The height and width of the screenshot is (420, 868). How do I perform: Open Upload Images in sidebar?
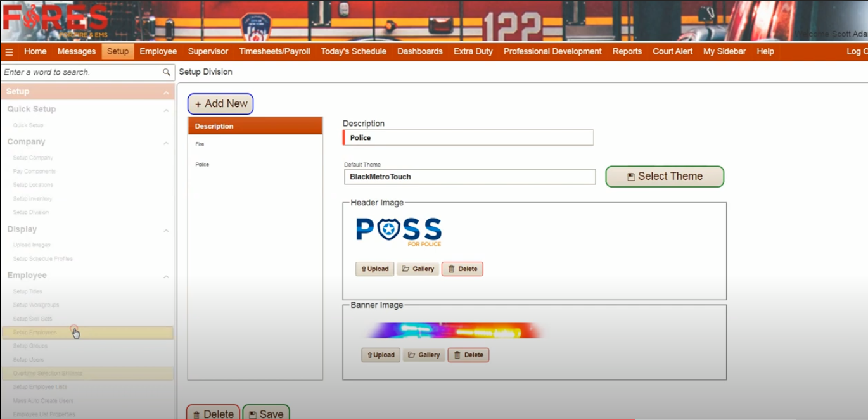[x=32, y=245]
